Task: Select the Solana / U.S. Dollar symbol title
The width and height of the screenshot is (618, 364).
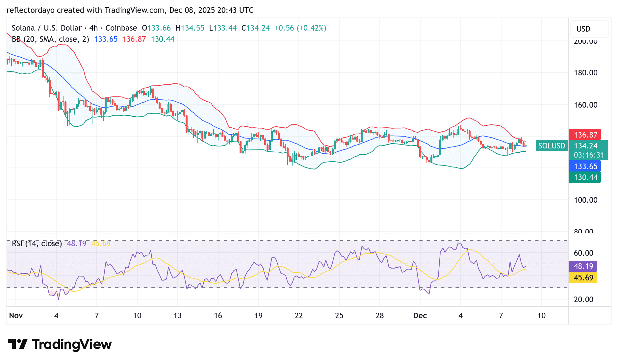Action: coord(46,28)
